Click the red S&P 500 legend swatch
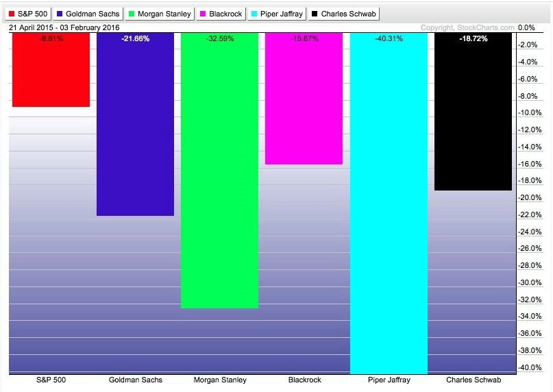 pos(12,14)
